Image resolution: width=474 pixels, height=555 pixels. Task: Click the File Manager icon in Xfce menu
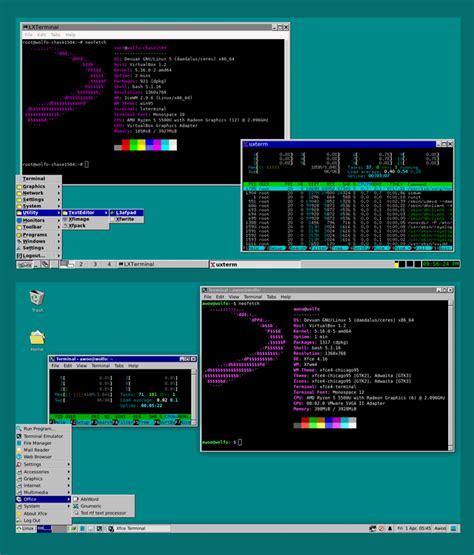[x=19, y=443]
